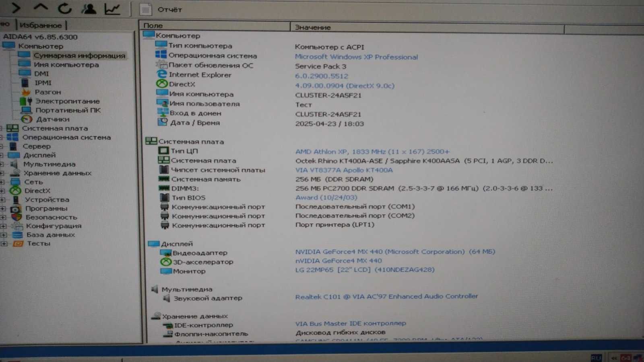Viewport: 644px width, 362px height.
Task: Click the Датчики gauge icon
Action: coord(27,119)
